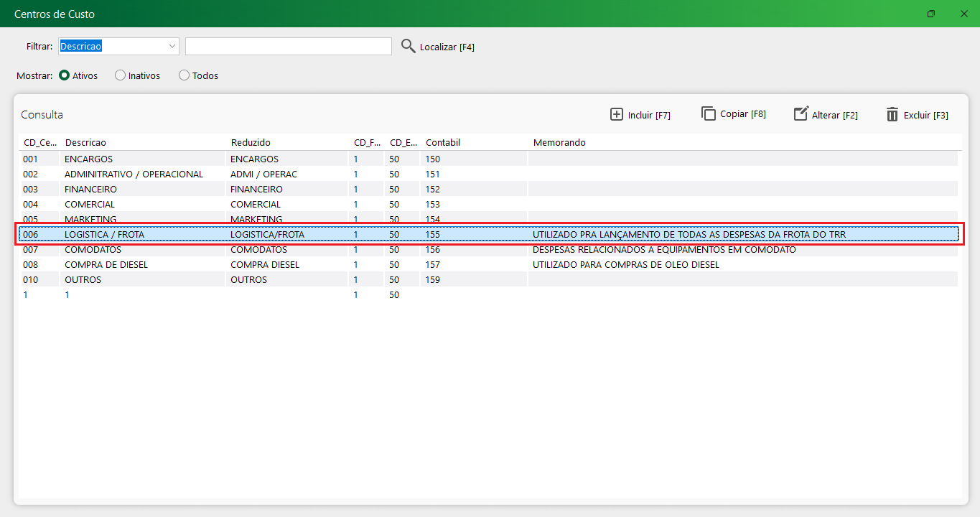Select the Inativos radio button
The width and height of the screenshot is (980, 517).
[x=120, y=75]
